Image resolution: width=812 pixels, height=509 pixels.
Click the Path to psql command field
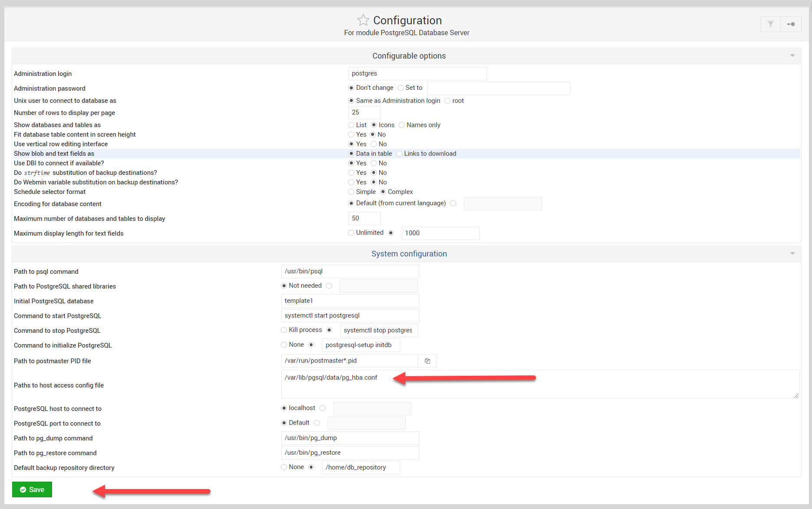point(350,272)
